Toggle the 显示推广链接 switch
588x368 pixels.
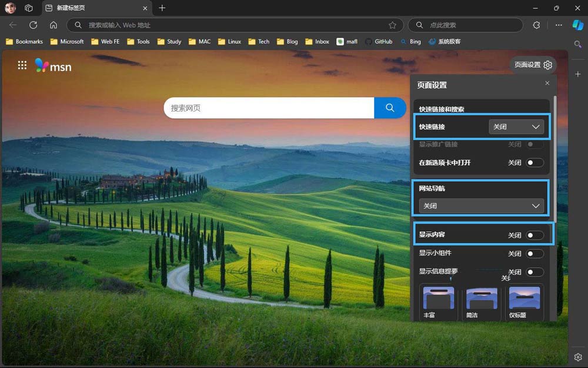click(534, 144)
